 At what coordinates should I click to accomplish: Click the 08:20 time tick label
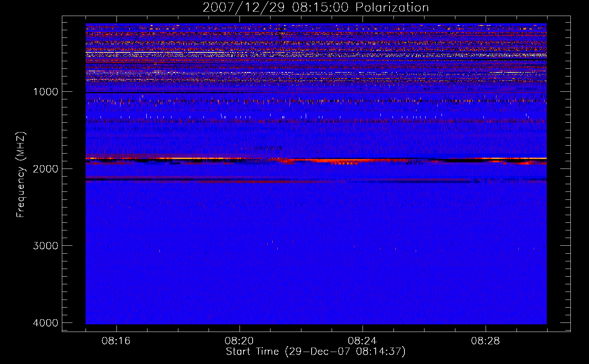tap(239, 341)
